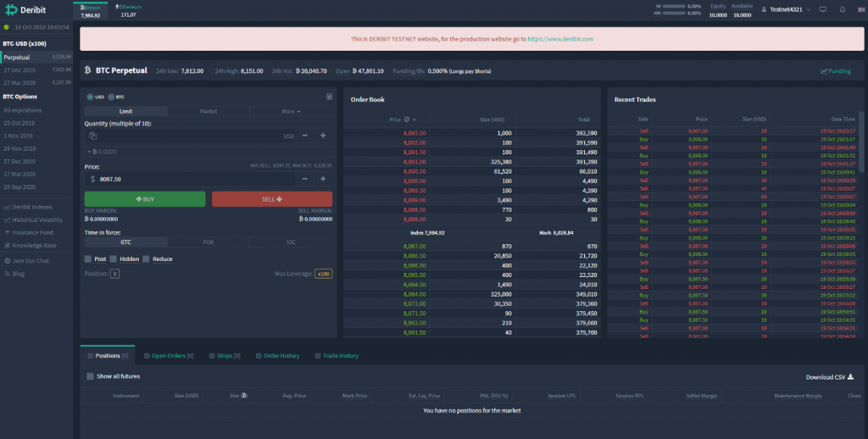868x439 pixels.
Task: Select the BTC radio button
Action: point(111,97)
